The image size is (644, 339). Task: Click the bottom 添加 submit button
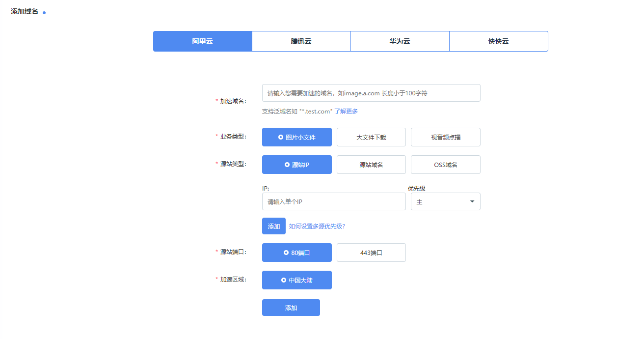click(x=291, y=308)
